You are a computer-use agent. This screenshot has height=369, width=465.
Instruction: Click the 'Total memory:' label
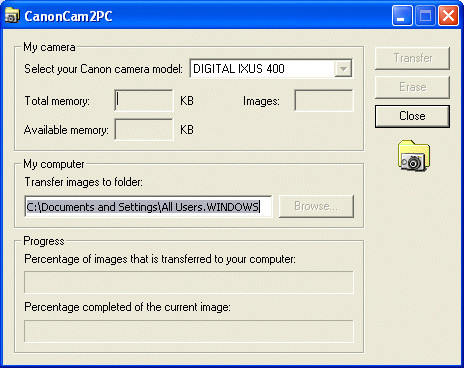[57, 101]
